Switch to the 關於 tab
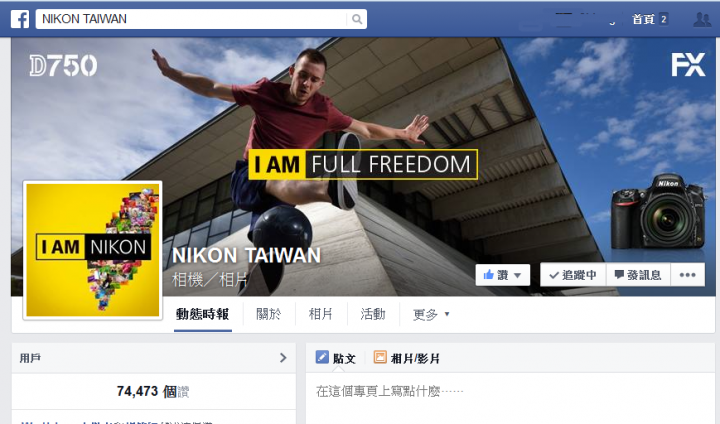Viewport: 720px width, 424px height. [x=269, y=315]
